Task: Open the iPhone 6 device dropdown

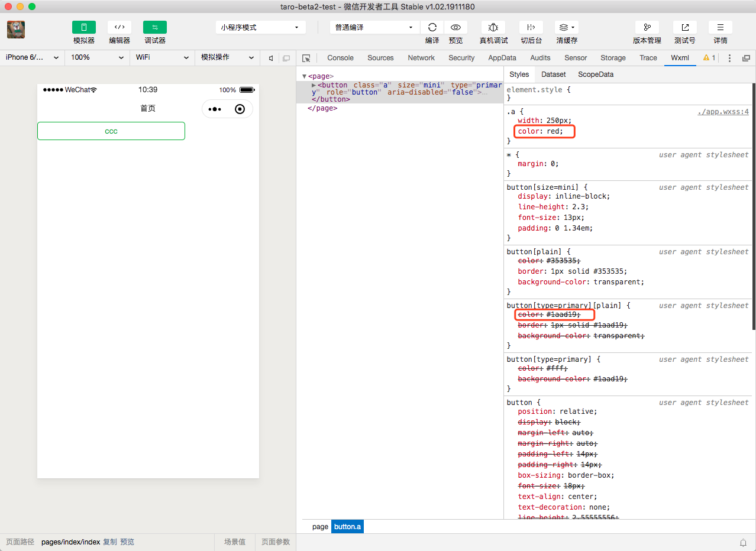Action: tap(33, 57)
